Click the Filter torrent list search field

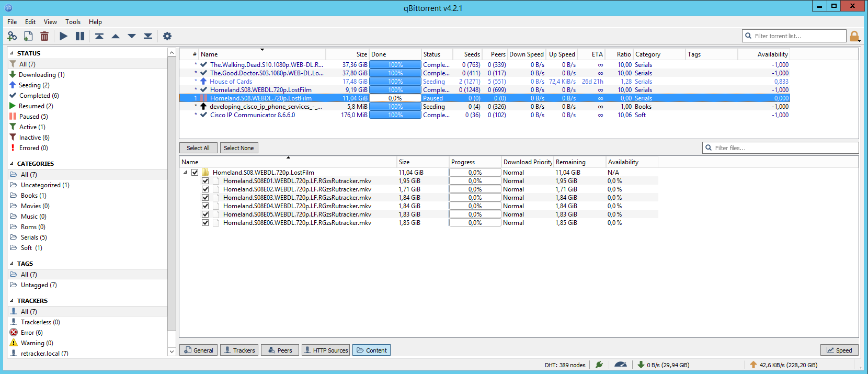point(794,36)
